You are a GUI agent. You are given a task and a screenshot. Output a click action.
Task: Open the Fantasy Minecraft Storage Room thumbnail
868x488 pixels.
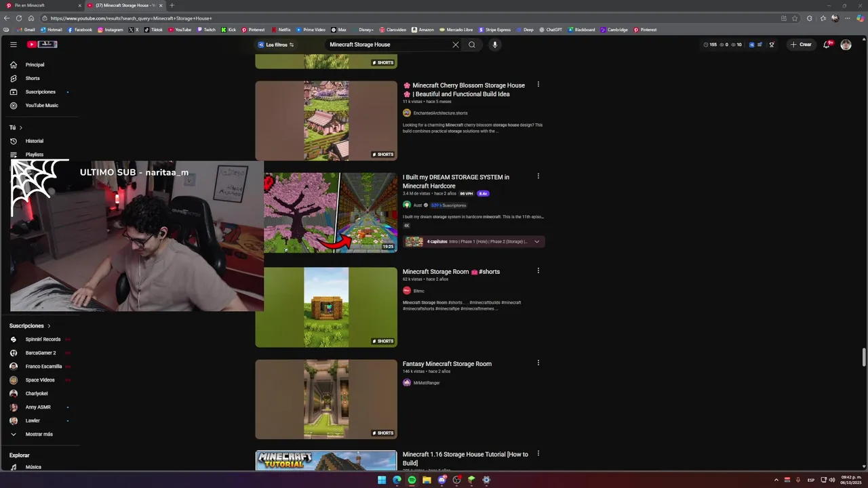[326, 399]
